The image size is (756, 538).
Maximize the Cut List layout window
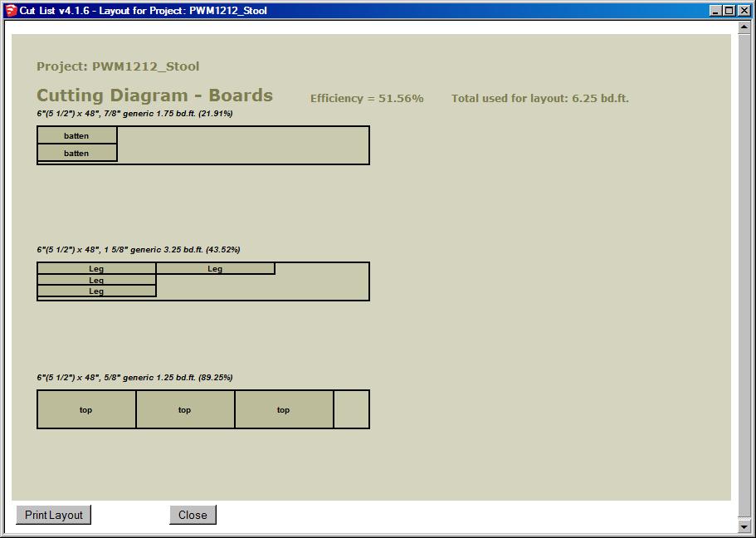click(729, 11)
